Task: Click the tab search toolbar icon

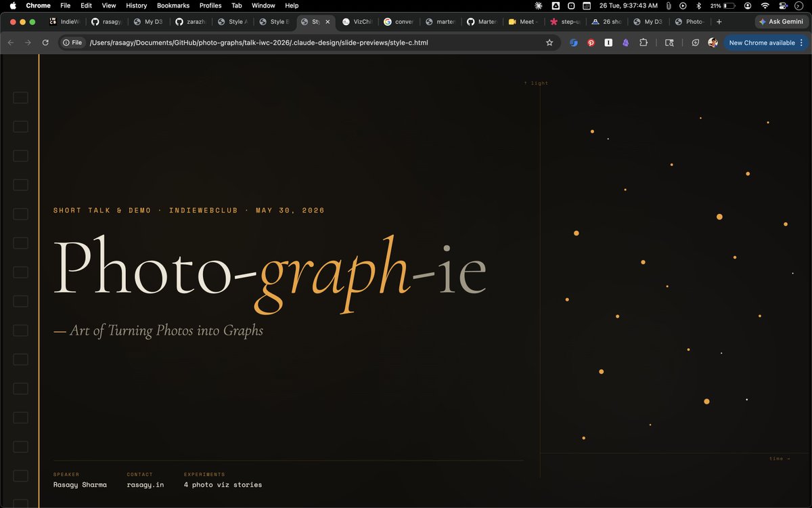Action: coord(669,43)
